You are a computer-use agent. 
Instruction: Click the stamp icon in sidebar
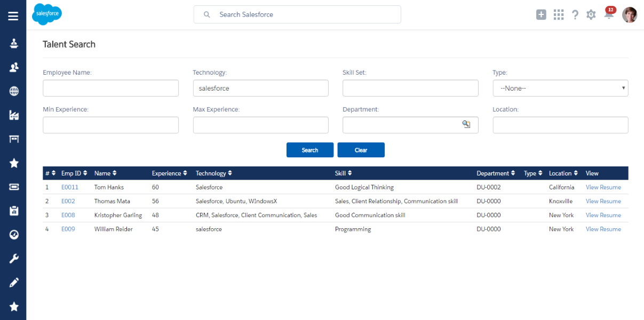tap(14, 43)
